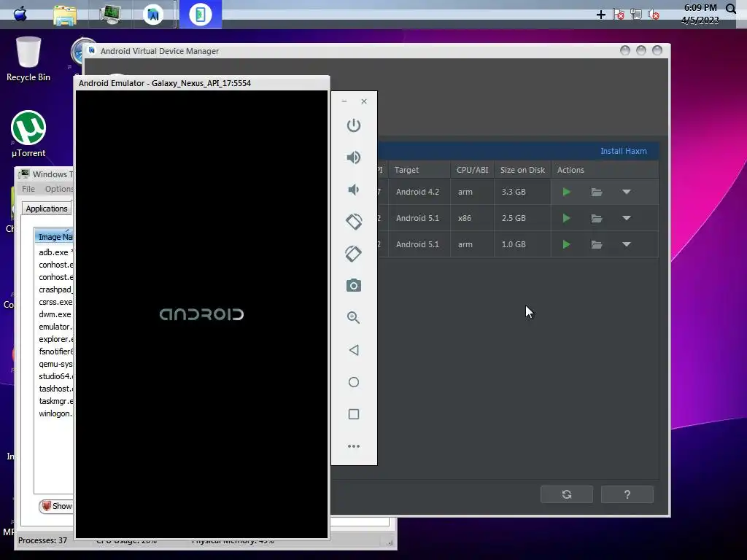747x560 pixels.
Task: Open folder for Android 4.2 arm device
Action: coord(597,192)
